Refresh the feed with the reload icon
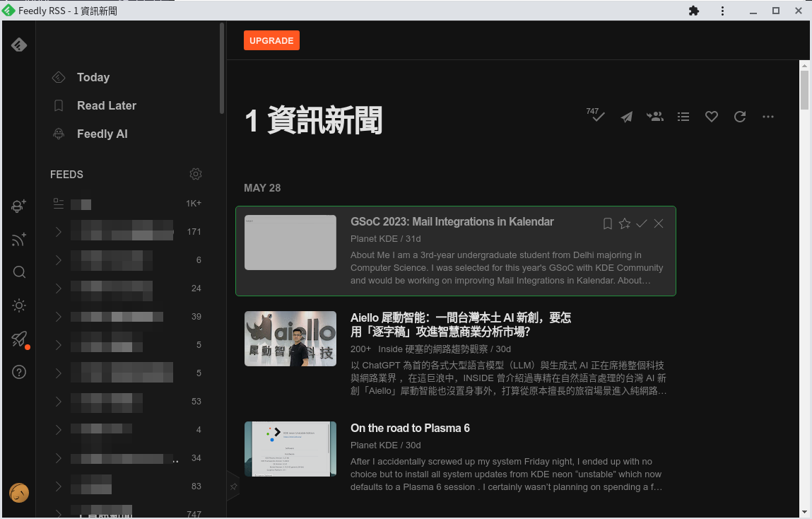812x519 pixels. [740, 117]
